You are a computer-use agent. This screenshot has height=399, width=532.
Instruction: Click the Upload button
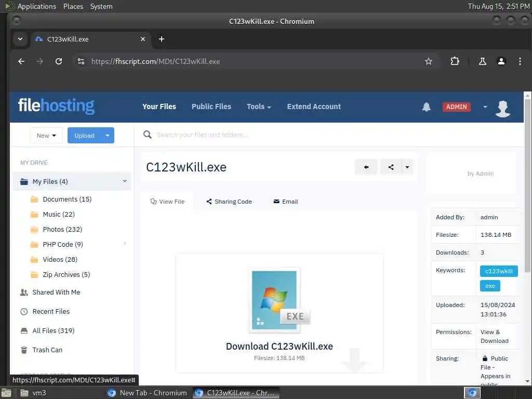pos(84,136)
